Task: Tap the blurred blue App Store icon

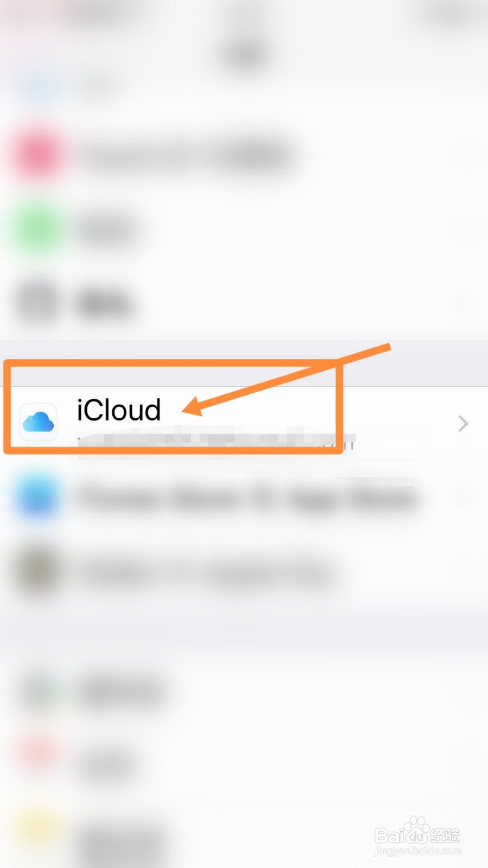Action: pyautogui.click(x=38, y=497)
